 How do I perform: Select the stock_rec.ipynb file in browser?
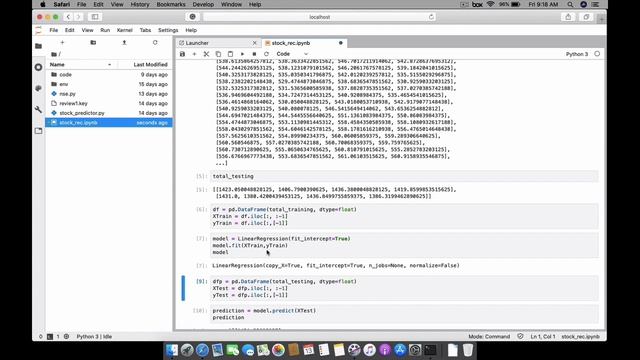point(109,122)
